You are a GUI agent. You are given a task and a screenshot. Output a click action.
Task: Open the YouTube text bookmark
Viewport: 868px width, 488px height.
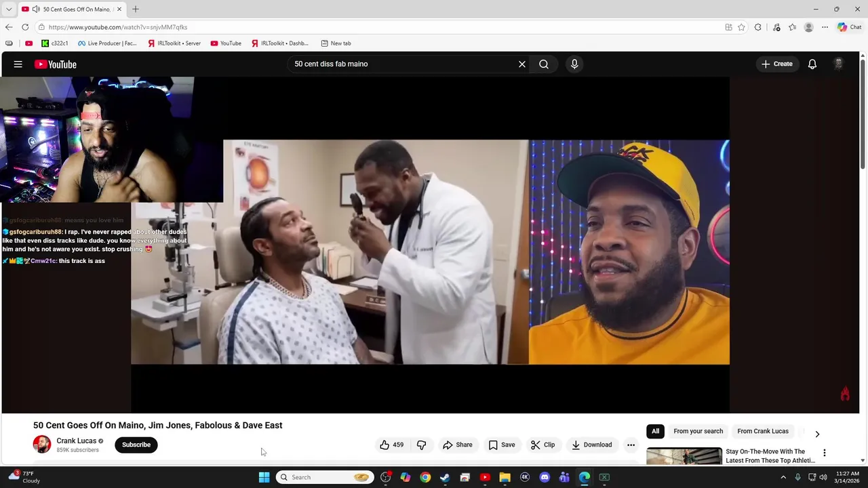coord(226,43)
